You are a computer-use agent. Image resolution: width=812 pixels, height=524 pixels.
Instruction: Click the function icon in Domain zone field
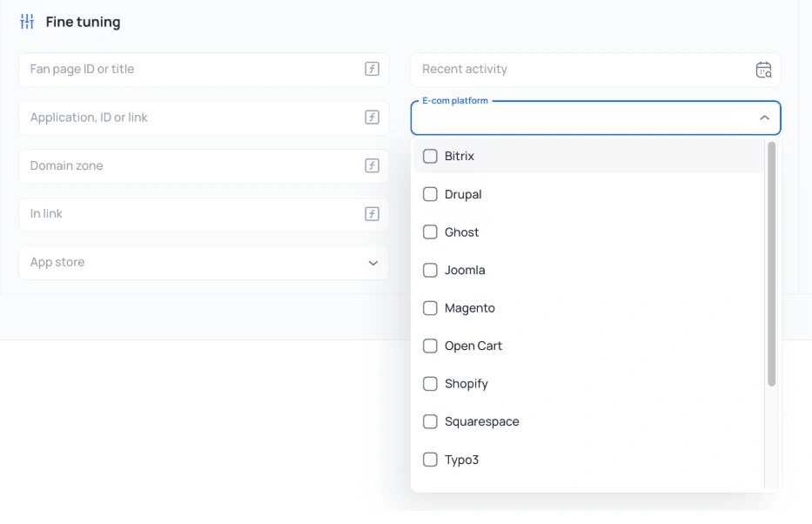[x=372, y=165]
